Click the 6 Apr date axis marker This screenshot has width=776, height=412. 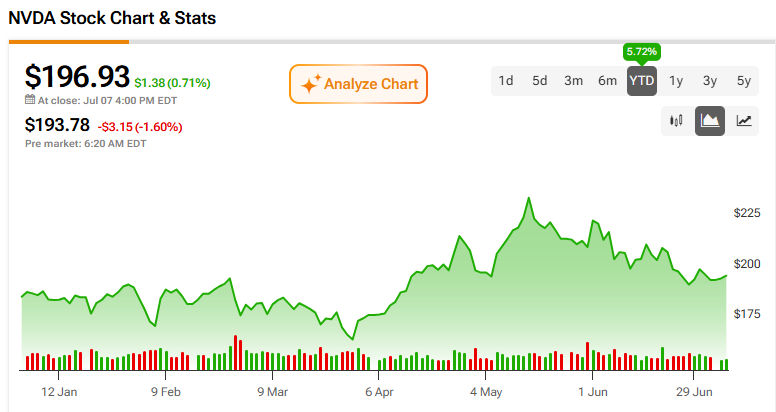pos(379,392)
